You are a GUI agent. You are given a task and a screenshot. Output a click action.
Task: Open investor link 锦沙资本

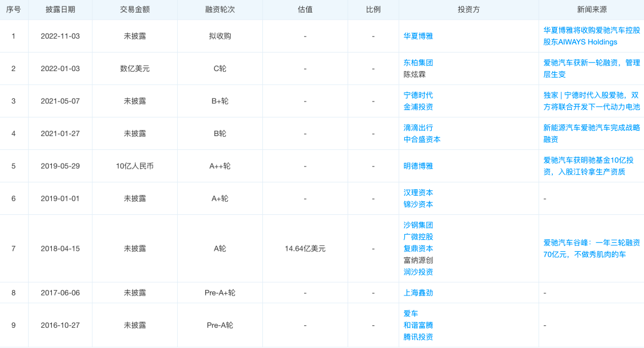(418, 204)
